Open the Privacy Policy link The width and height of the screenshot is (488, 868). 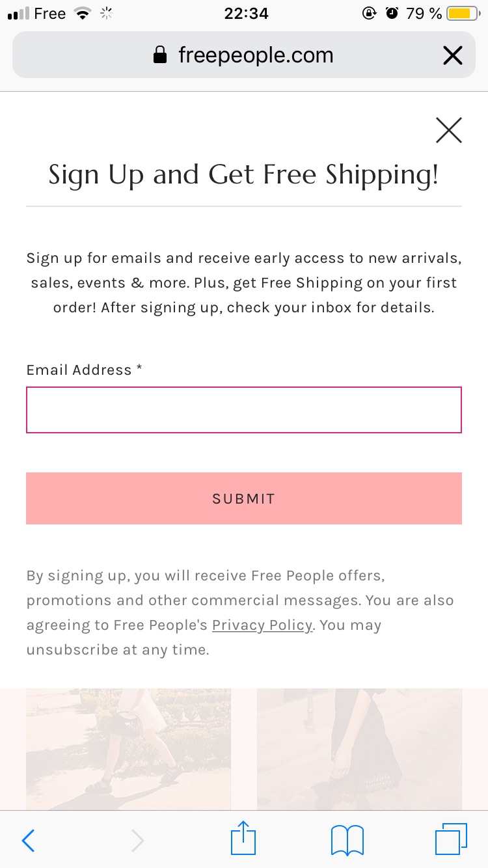coord(262,625)
